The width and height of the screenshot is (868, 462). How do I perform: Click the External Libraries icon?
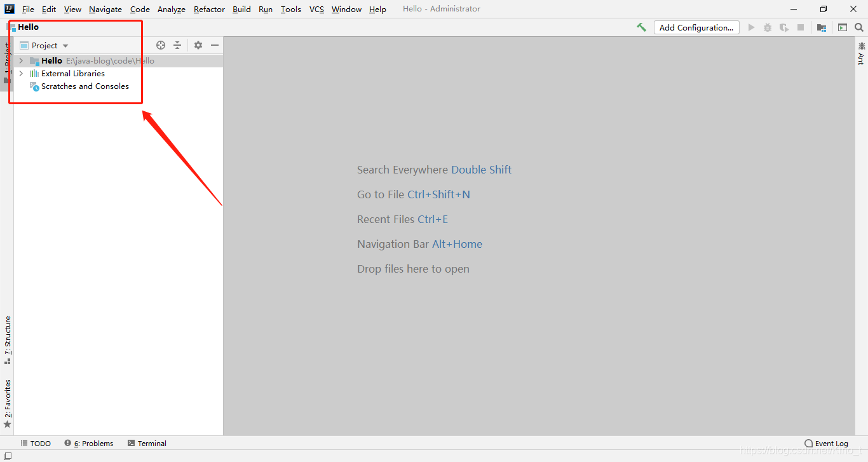(x=34, y=74)
